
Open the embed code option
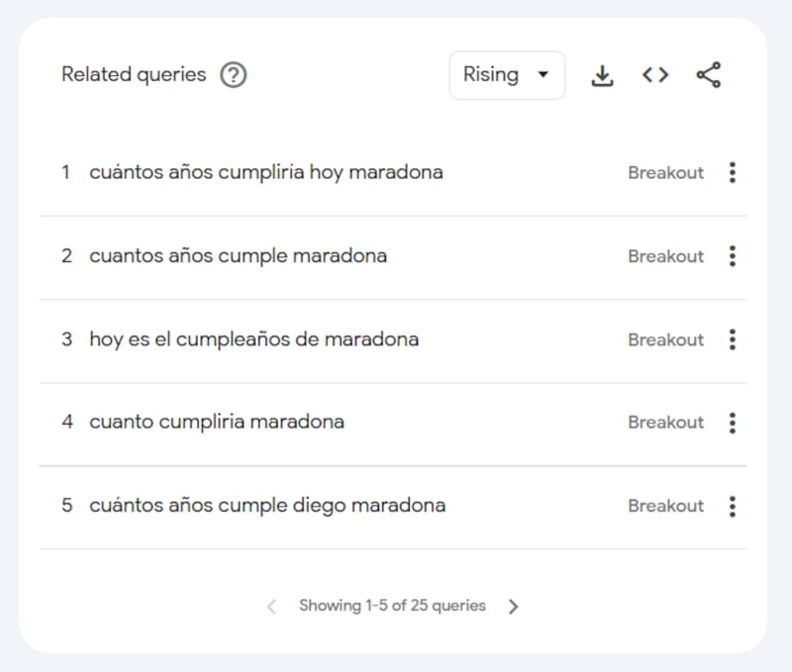[x=655, y=75]
